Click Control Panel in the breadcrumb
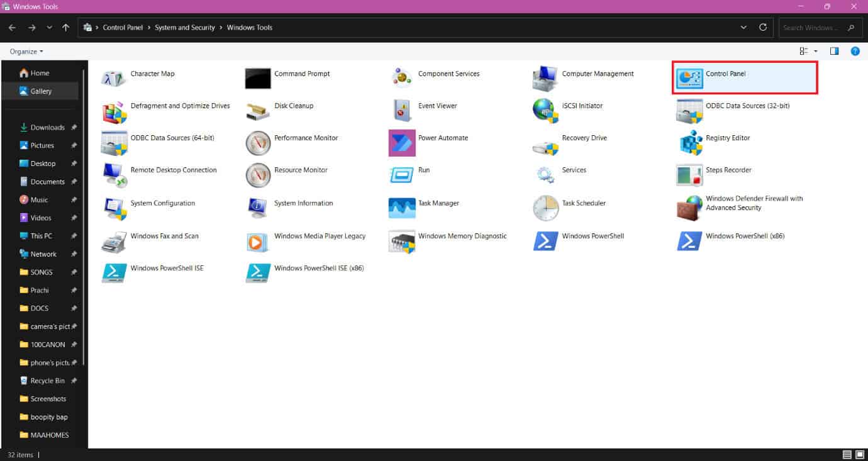This screenshot has width=868, height=461. [x=123, y=28]
